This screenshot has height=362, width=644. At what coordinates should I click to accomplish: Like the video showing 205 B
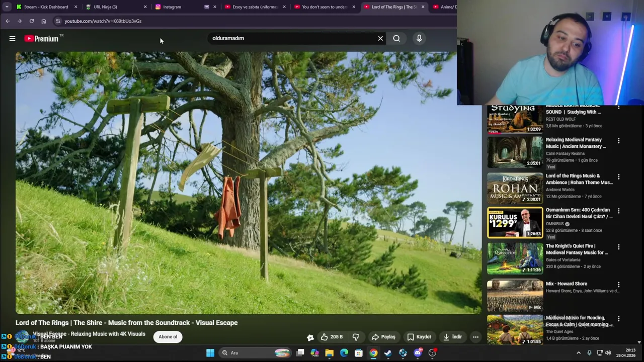(331, 337)
